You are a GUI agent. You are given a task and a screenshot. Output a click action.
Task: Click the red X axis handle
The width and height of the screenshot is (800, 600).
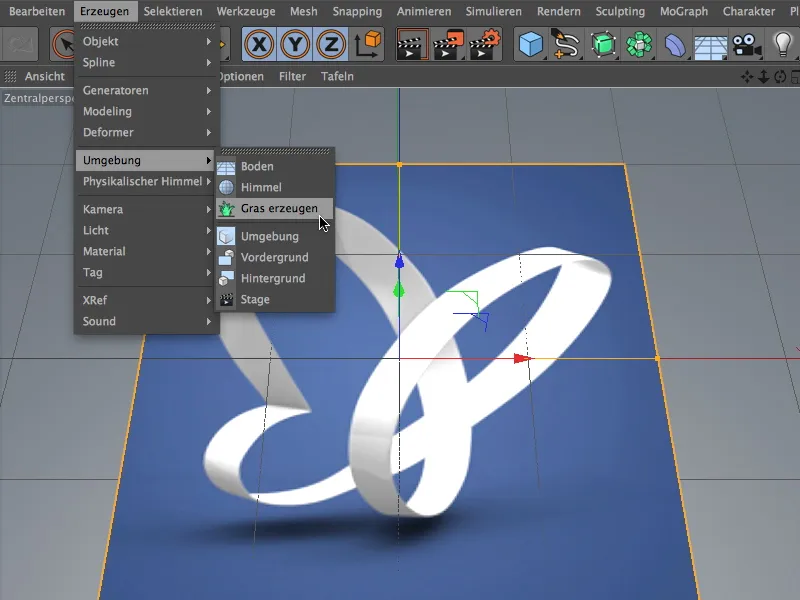[x=522, y=359]
